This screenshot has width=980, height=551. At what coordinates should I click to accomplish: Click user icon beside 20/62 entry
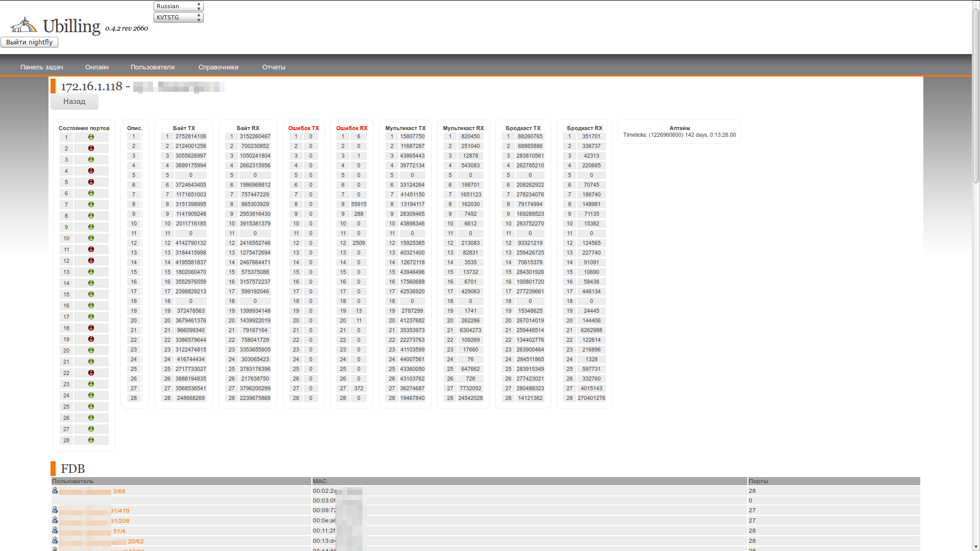pyautogui.click(x=55, y=540)
